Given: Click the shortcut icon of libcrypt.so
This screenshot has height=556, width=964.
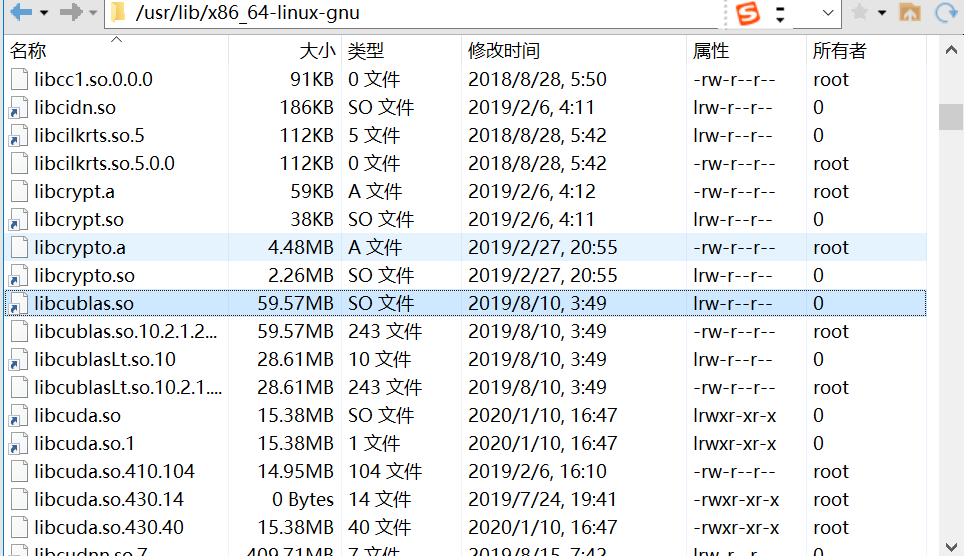Looking at the screenshot, I should coord(19,220).
